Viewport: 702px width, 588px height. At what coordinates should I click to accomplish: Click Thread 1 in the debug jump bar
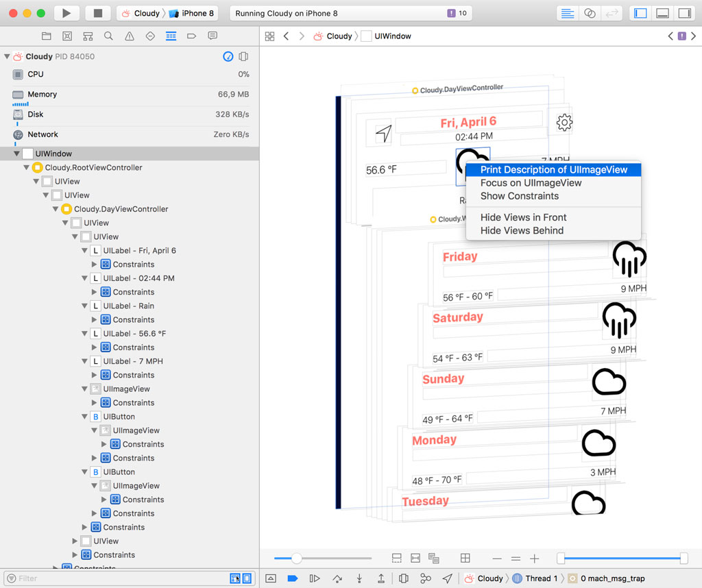(x=540, y=578)
